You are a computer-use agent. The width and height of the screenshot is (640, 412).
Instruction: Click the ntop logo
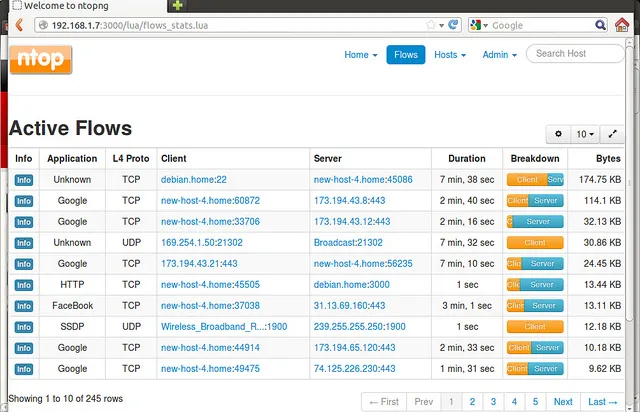[43, 59]
